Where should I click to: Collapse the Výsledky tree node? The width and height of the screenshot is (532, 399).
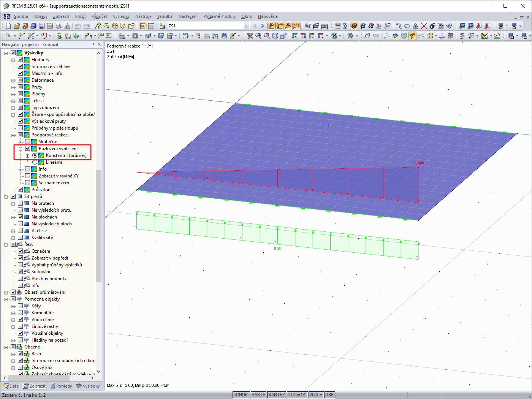click(x=6, y=53)
